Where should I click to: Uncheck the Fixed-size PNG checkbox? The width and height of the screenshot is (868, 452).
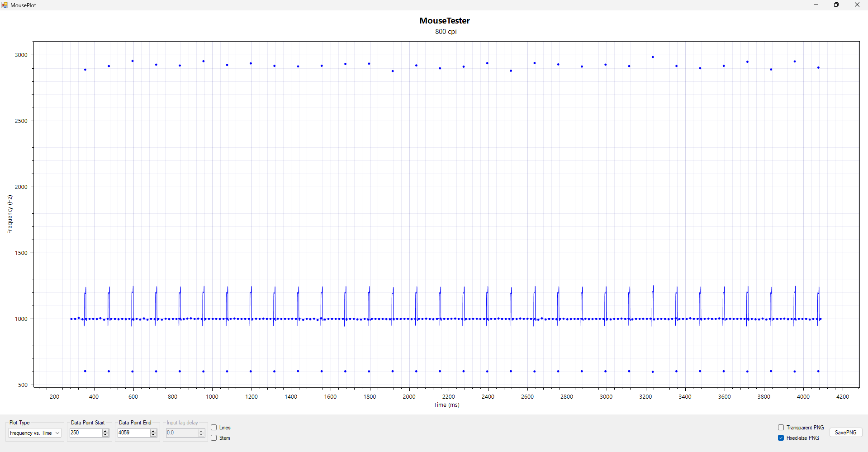tap(781, 438)
